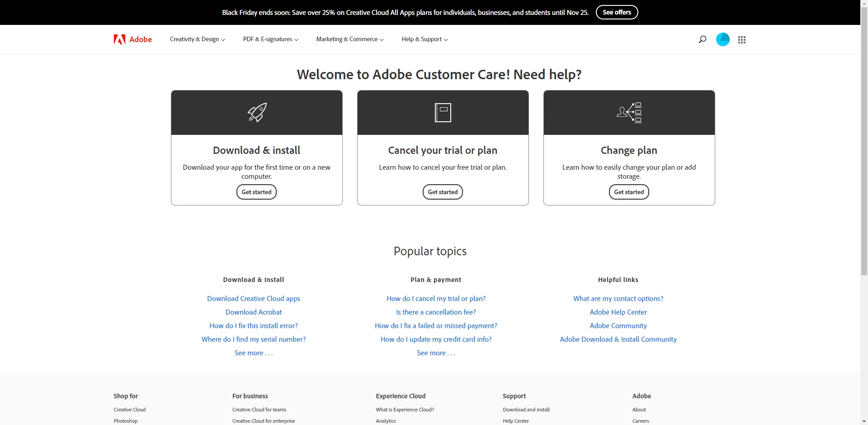Screen dimensions: 868x425
Task: Click the user-plan icon on Change plan card
Action: 629,113
